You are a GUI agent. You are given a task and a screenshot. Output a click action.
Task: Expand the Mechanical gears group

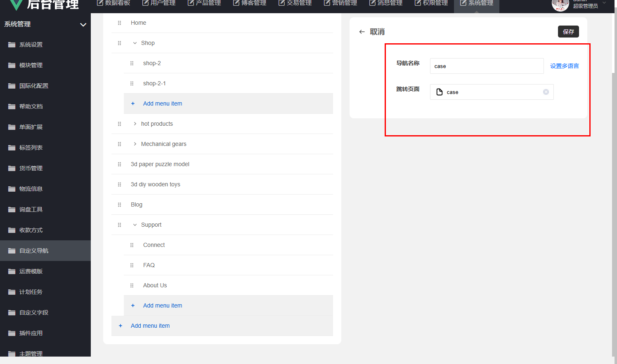pos(135,144)
